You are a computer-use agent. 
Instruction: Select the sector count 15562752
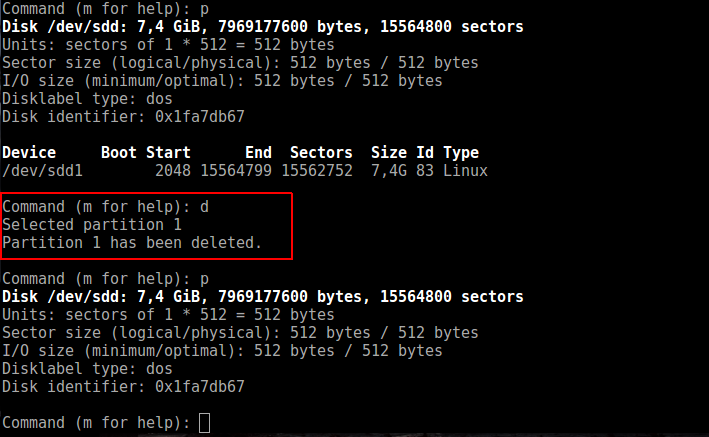pos(317,171)
